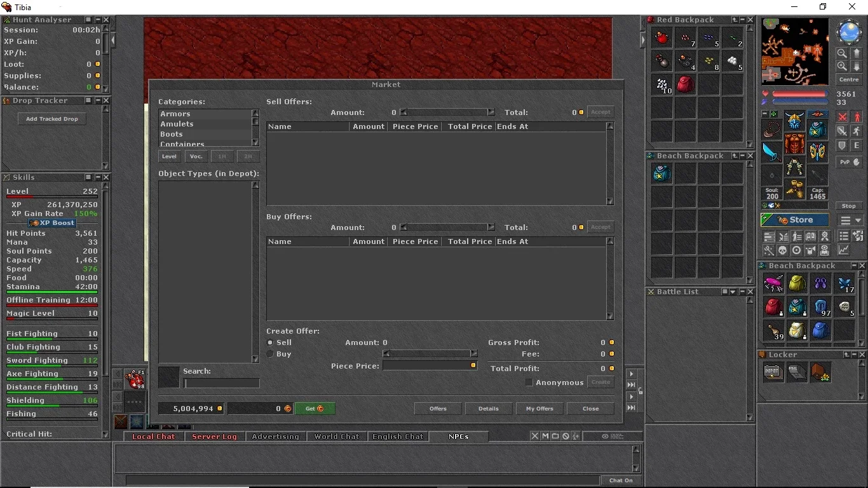Screen dimensions: 868x488
Task: Click the health potion hotkey F1 icon
Action: tap(135, 379)
